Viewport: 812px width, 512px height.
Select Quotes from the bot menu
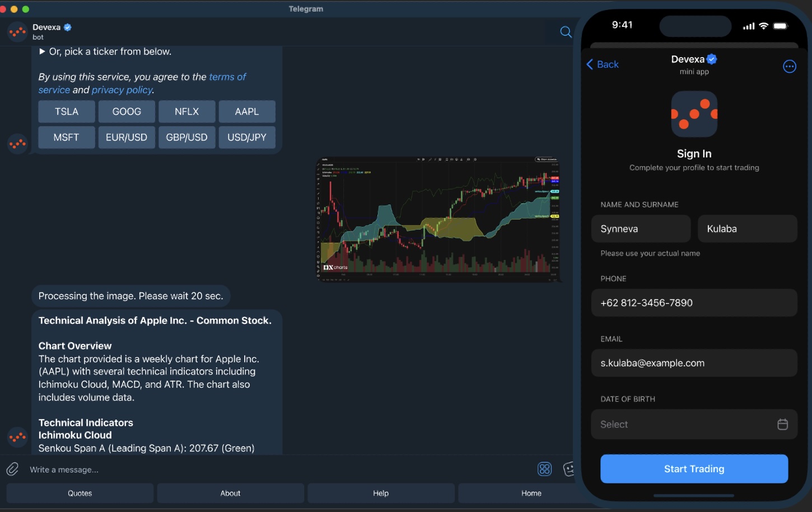80,493
